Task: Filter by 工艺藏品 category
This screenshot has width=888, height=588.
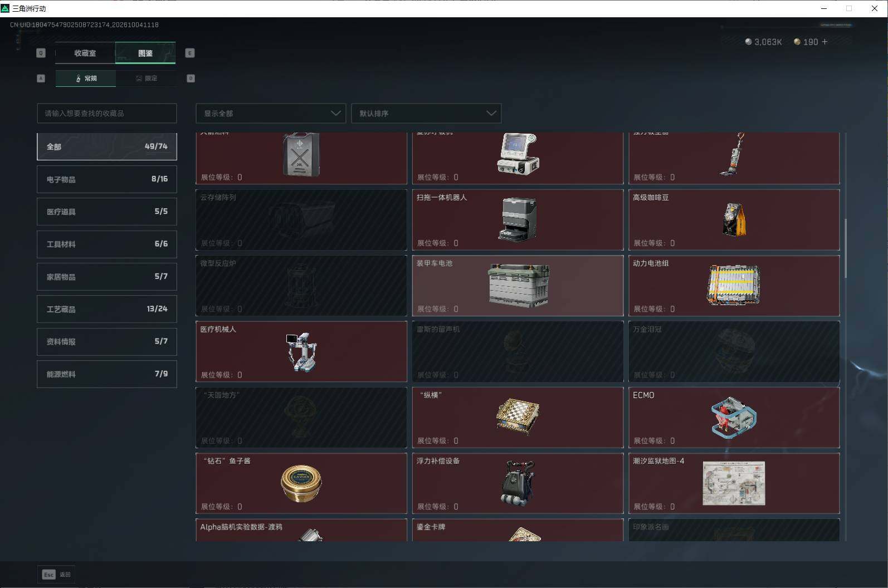Action: pyautogui.click(x=107, y=309)
